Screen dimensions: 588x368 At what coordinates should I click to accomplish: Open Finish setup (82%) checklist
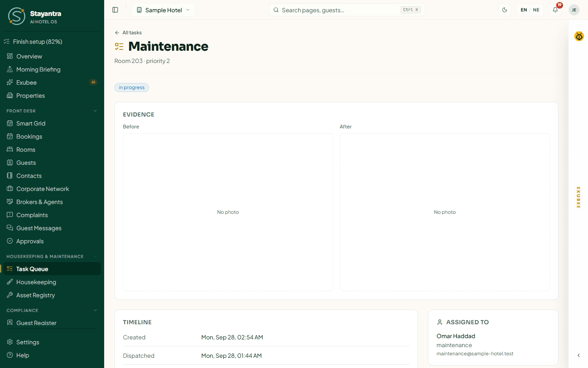(x=52, y=42)
